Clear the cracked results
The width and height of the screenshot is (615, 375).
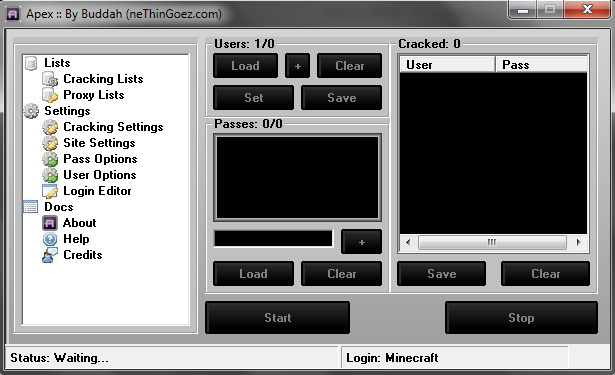[x=546, y=274]
